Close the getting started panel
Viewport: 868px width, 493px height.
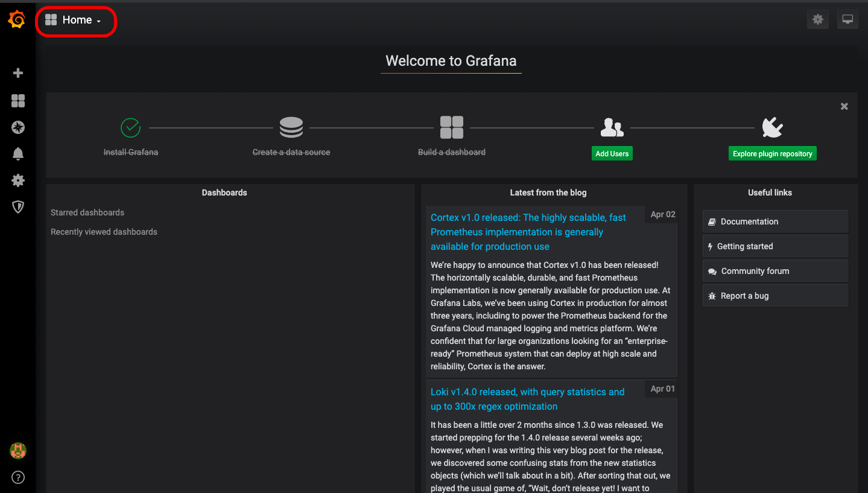[x=844, y=106]
